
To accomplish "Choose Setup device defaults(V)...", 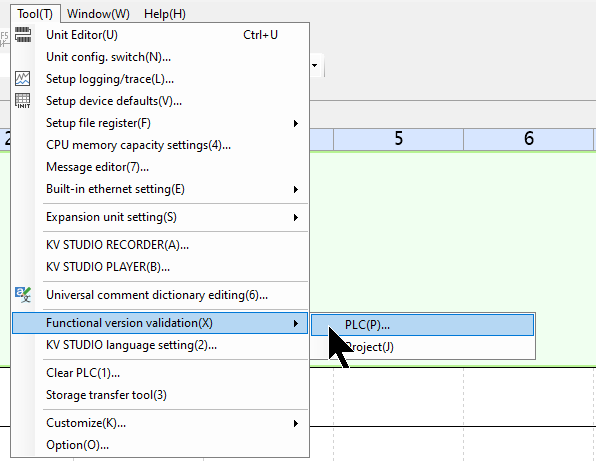I will (160, 101).
